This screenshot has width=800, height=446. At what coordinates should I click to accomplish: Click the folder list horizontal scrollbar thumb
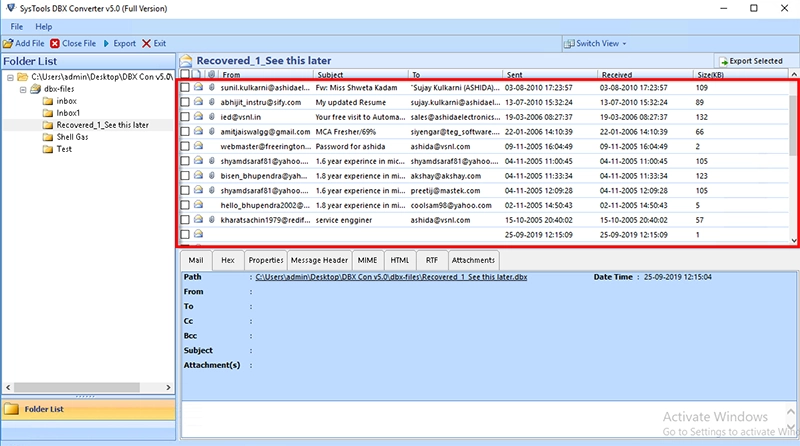[77, 387]
